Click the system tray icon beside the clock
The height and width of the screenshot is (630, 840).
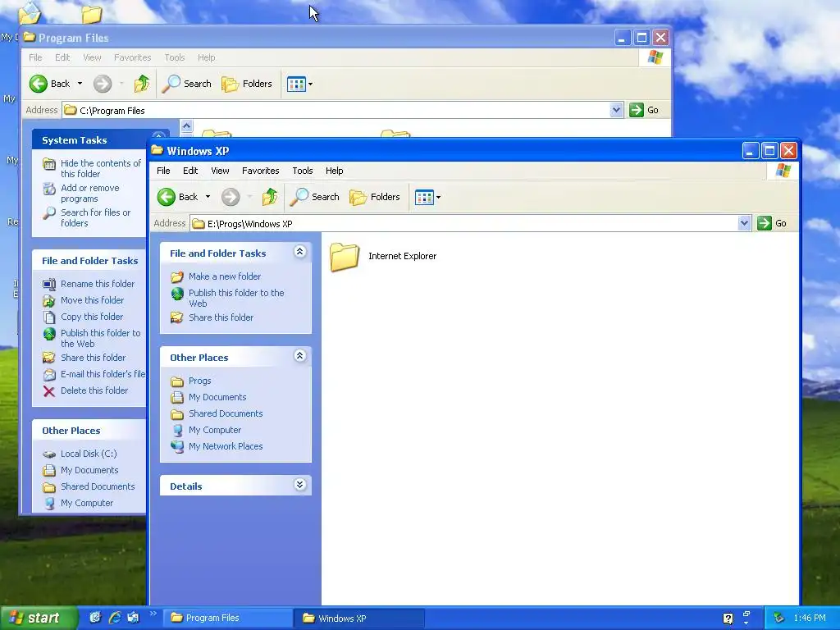tap(779, 619)
